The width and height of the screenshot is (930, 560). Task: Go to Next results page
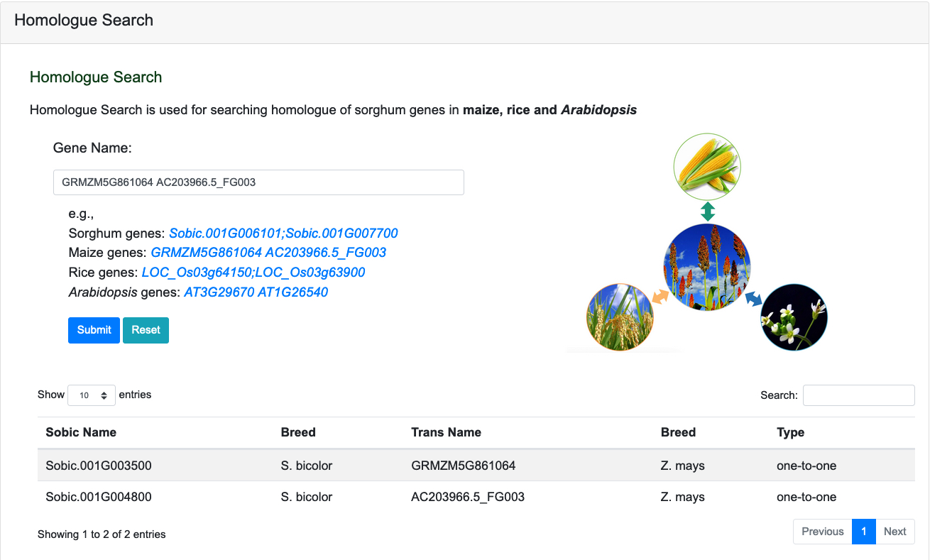click(x=895, y=532)
